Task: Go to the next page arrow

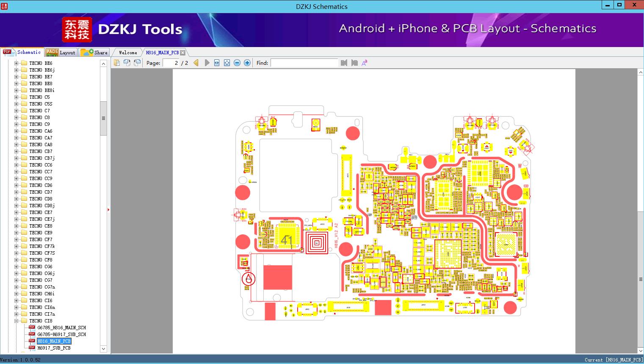Action: (x=207, y=63)
